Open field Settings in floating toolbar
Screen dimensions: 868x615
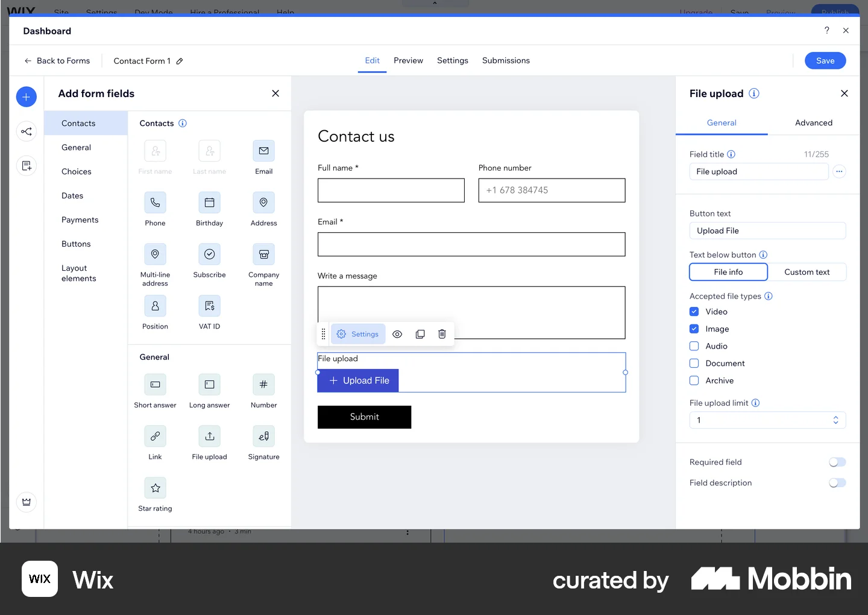point(358,334)
